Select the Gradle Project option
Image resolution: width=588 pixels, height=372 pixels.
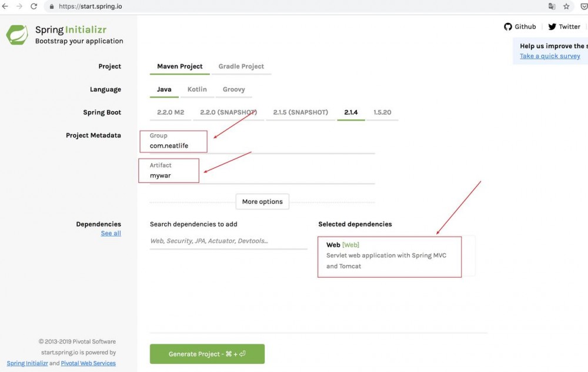(241, 67)
